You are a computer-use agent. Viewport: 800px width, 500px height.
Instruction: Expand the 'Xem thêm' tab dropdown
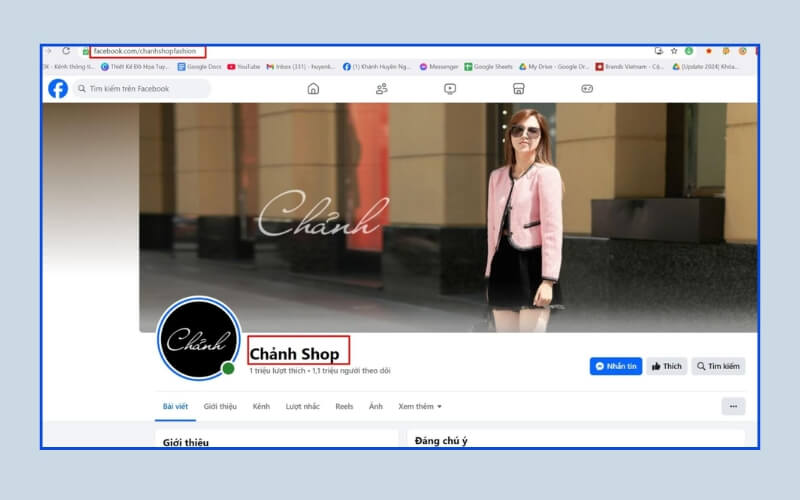coord(420,407)
